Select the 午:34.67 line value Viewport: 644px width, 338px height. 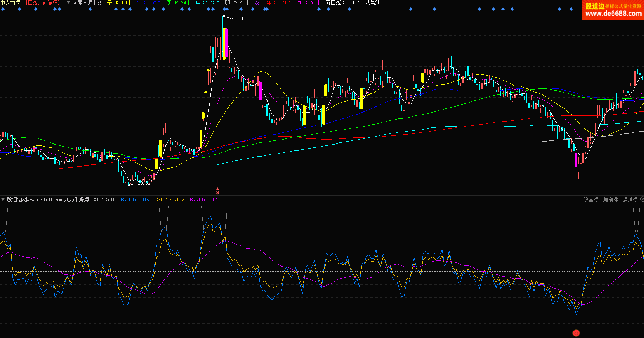tap(148, 2)
